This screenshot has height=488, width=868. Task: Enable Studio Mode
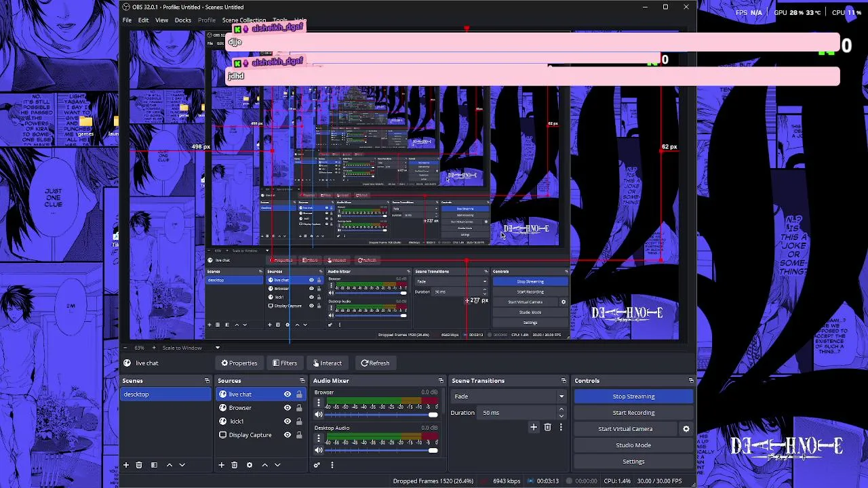pos(633,445)
